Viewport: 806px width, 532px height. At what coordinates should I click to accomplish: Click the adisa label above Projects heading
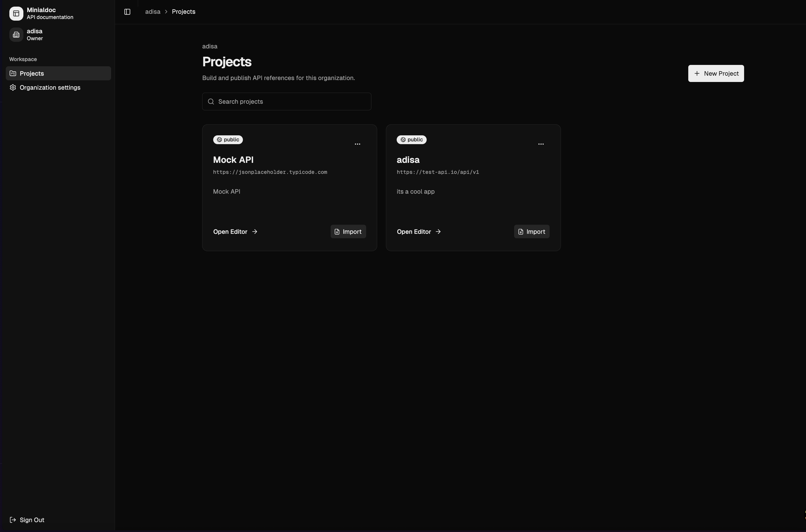coord(210,46)
